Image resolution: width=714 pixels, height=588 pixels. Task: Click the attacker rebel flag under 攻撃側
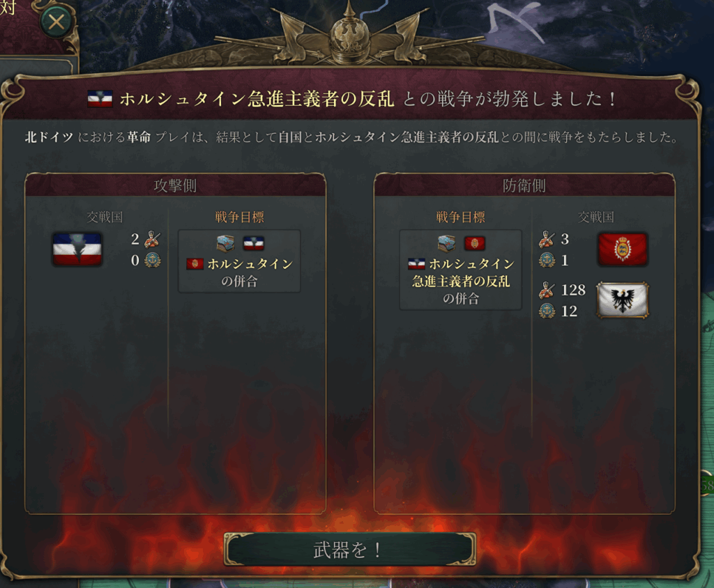coord(77,249)
